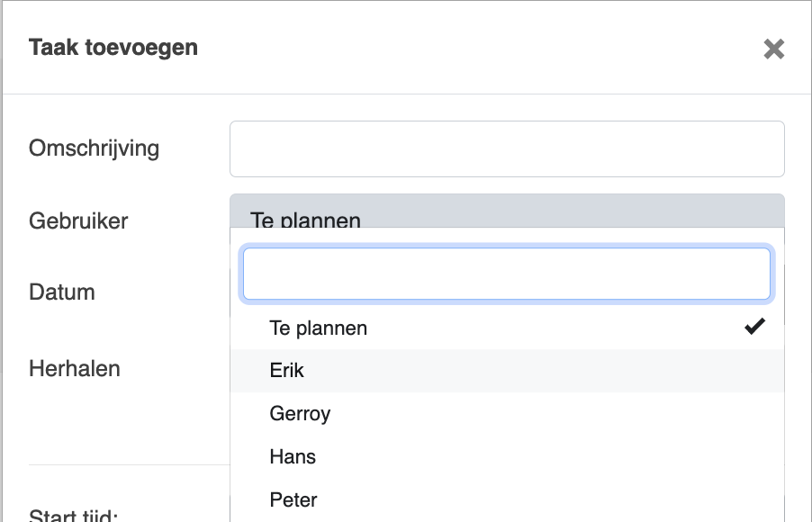Click the horizontal divider above Start tijd
The width and height of the screenshot is (812, 522).
129,464
